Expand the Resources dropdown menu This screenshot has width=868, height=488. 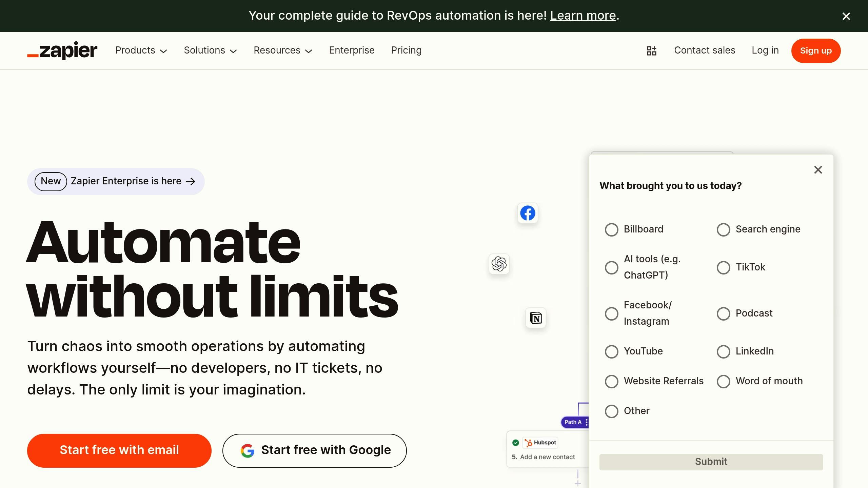pos(283,50)
